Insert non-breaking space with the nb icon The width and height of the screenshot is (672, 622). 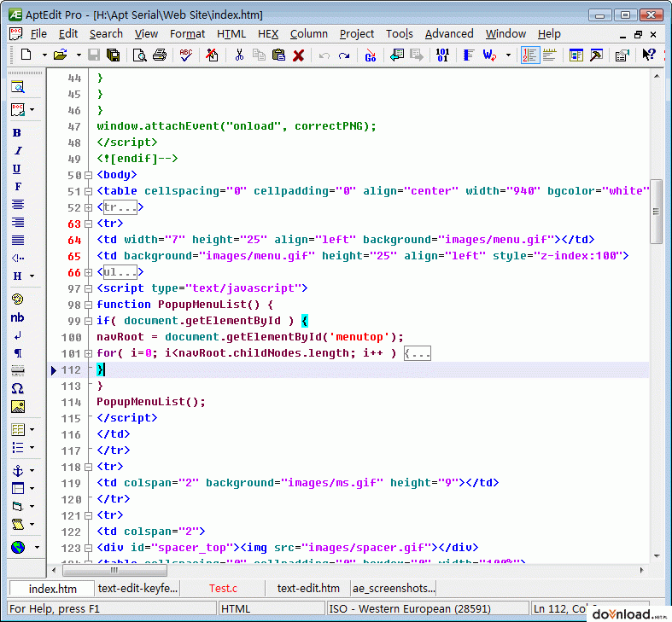(17, 317)
